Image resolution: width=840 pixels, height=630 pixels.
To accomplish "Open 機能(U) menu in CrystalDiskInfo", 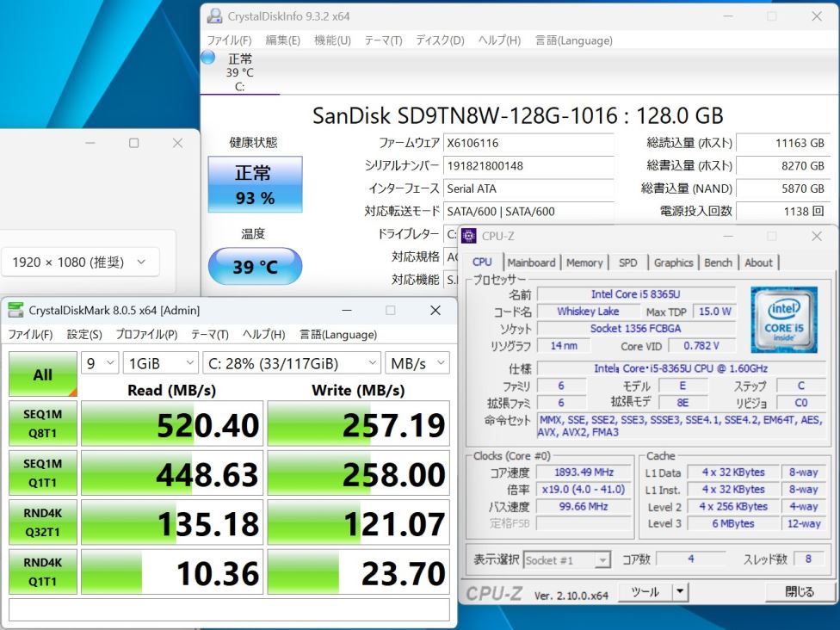I will [x=332, y=40].
